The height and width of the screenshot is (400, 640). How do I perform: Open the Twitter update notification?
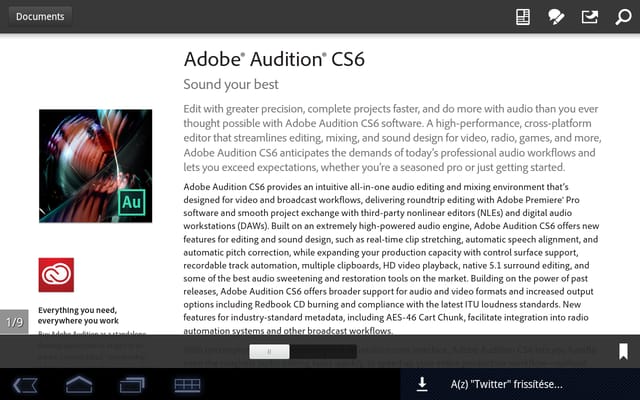[507, 384]
